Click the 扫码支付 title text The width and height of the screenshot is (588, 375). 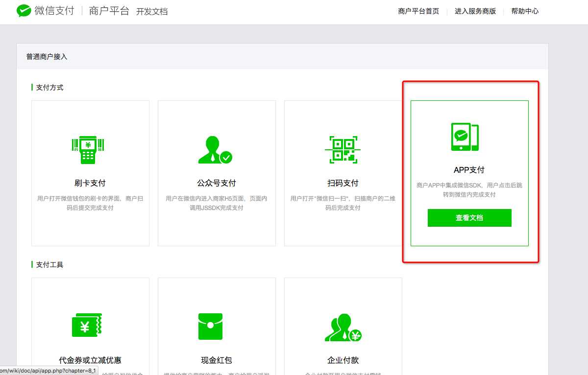(343, 183)
